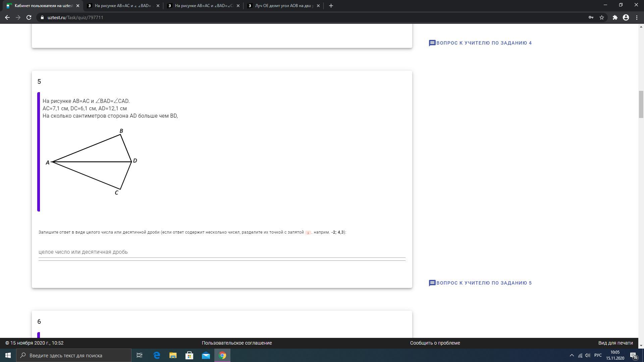The image size is (644, 362).
Task: Open File Explorer from the taskbar
Action: 173,355
